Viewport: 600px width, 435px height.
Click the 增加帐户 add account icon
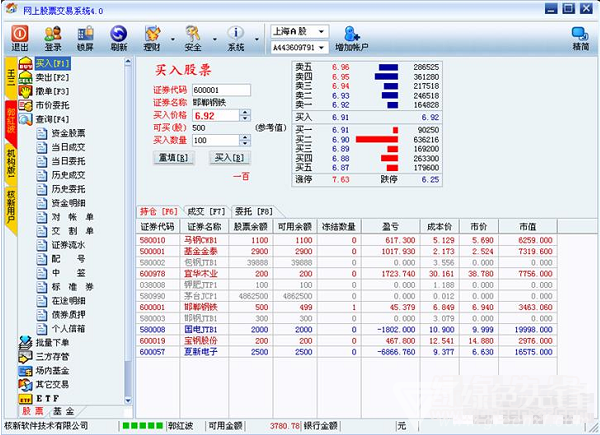(x=352, y=38)
